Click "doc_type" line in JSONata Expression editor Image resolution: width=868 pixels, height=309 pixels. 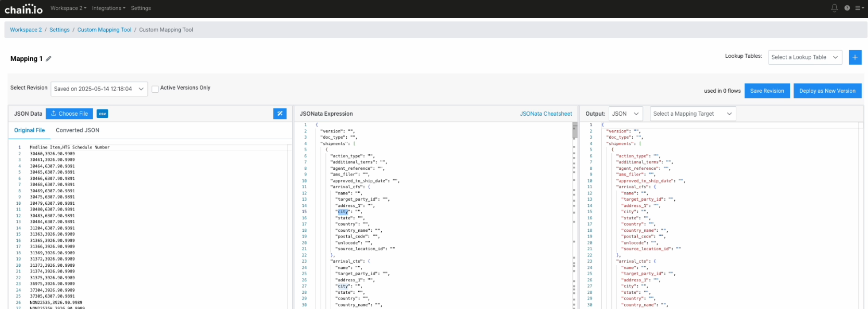click(339, 138)
